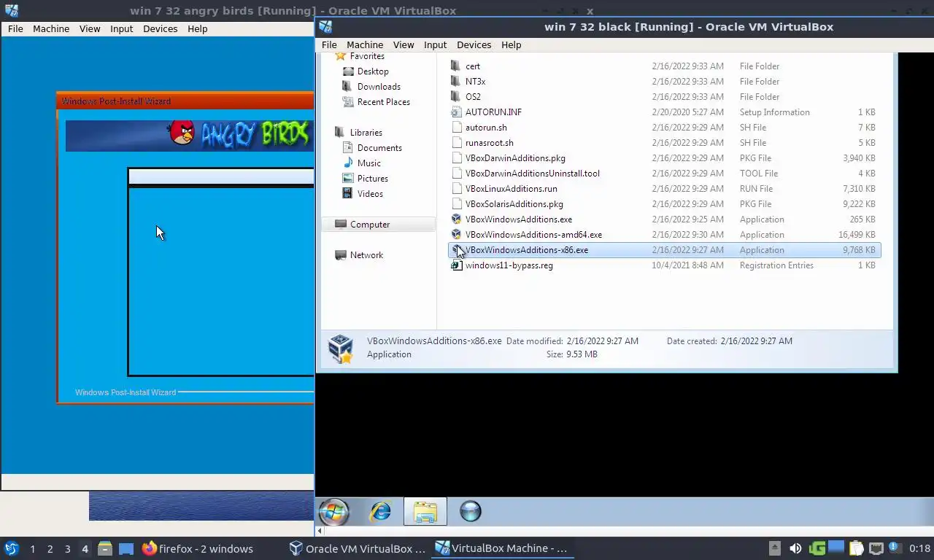934x560 pixels.
Task: Open Input menu in angry birds VM window
Action: click(121, 28)
